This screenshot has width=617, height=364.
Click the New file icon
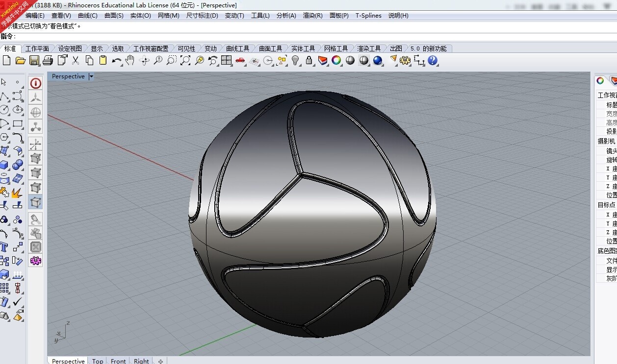(x=6, y=60)
